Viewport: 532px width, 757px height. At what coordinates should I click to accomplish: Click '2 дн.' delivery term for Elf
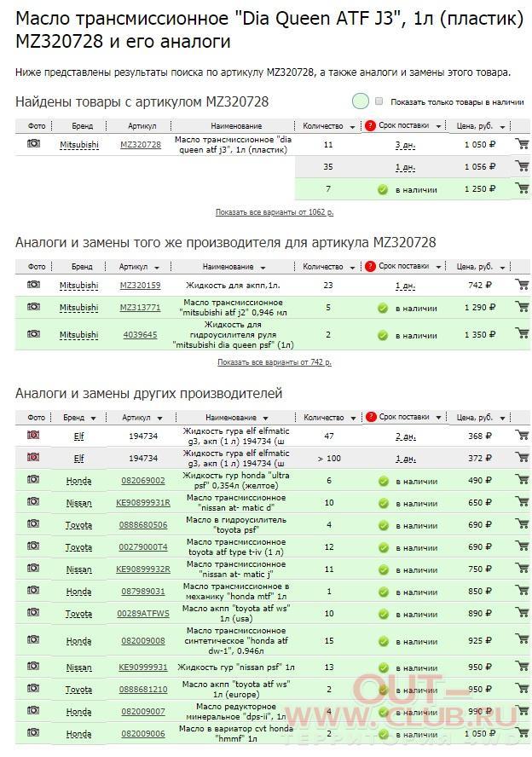coord(406,436)
